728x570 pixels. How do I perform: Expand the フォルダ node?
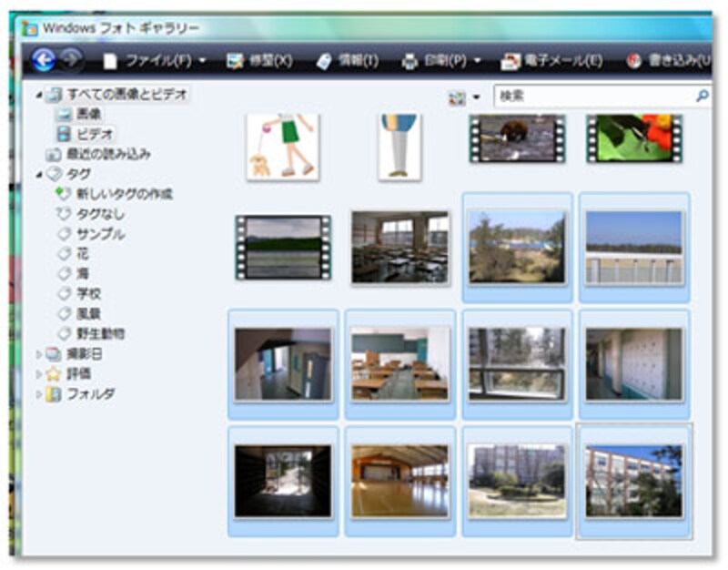(x=40, y=393)
